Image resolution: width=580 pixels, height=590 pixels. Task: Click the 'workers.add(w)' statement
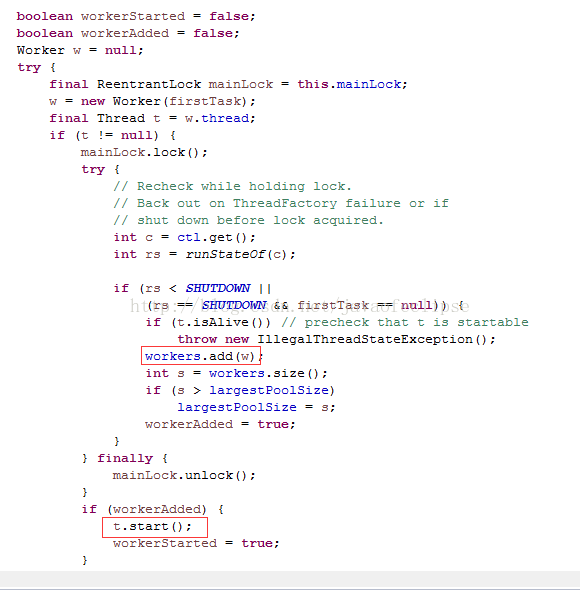pos(201,356)
